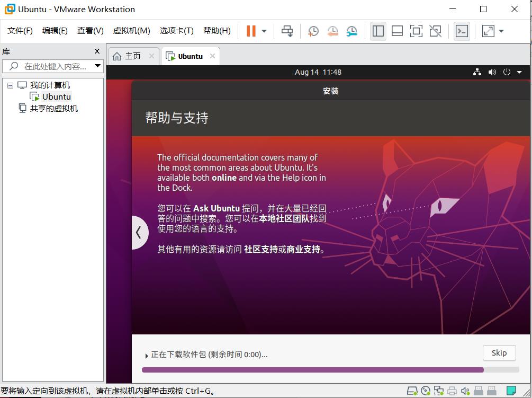Toggle the library sidebar view icon
Viewport: 532px width, 398px height.
click(x=378, y=31)
